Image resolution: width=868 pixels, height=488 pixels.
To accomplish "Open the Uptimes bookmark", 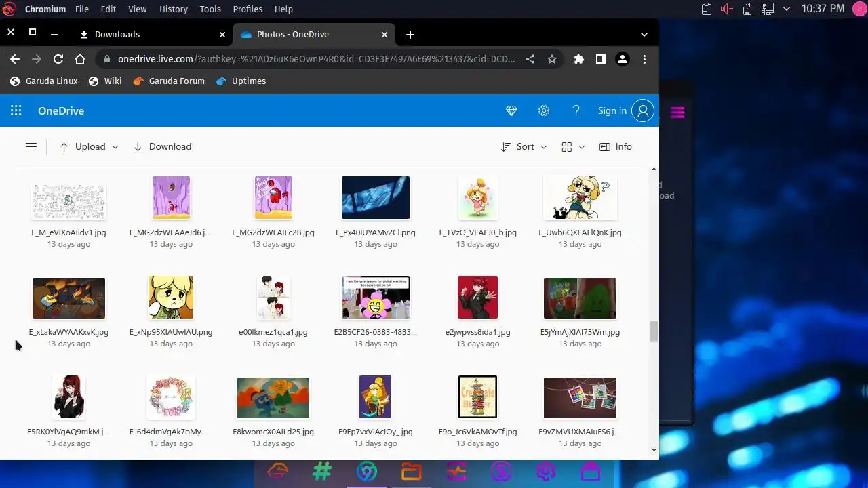I will pos(241,81).
